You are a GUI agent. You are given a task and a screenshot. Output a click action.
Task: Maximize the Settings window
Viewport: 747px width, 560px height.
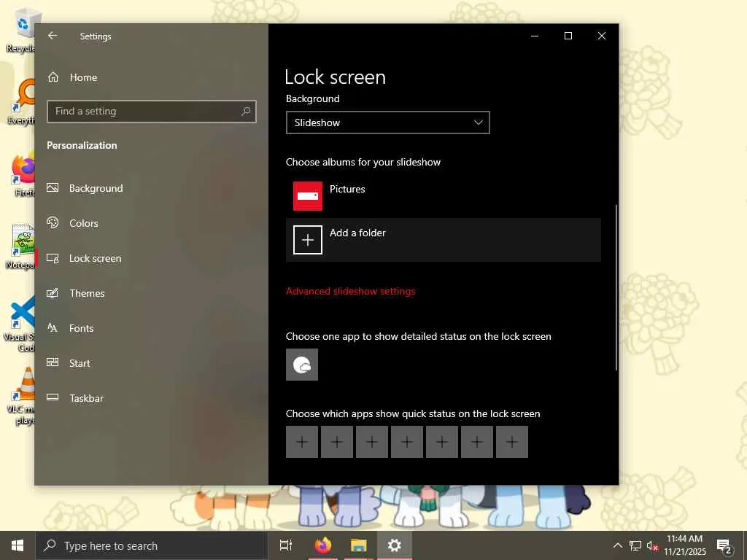pos(568,36)
